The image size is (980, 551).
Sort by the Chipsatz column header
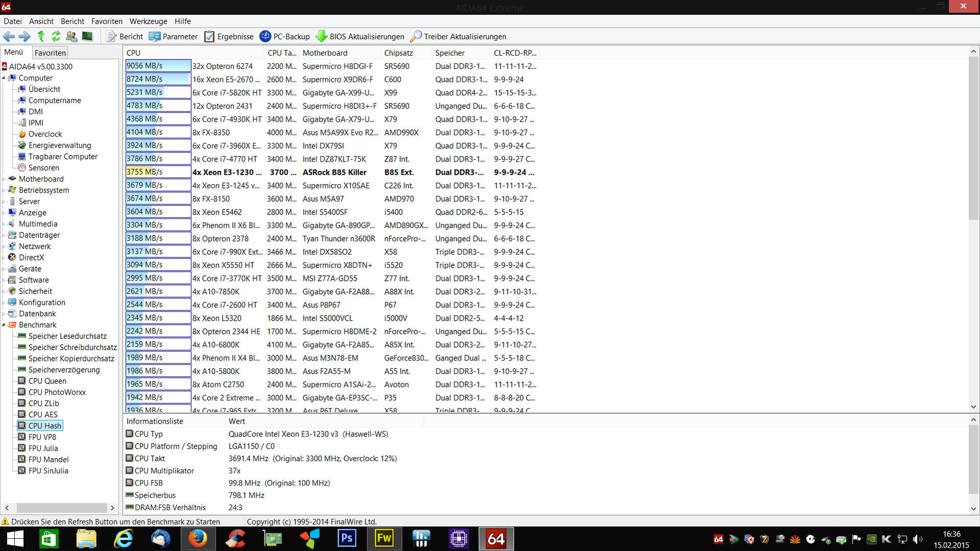point(407,53)
